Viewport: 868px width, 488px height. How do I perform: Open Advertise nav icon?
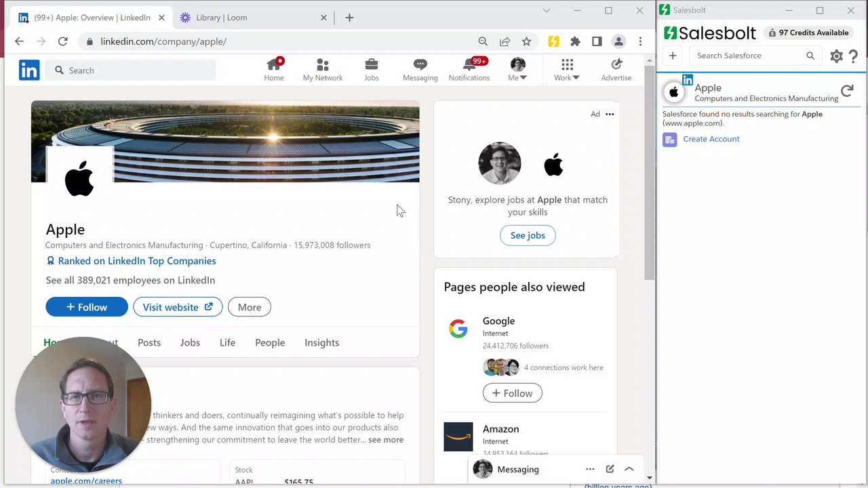pyautogui.click(x=616, y=70)
